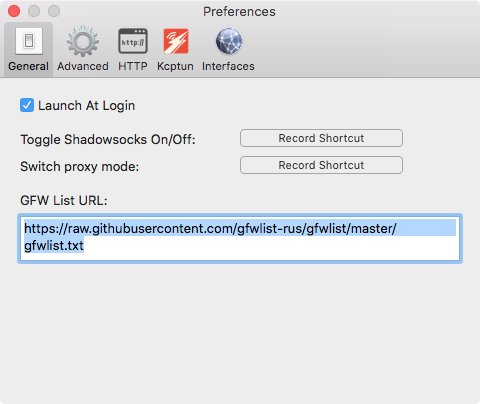
Task: Click the Launch At Login label text
Action: click(86, 106)
